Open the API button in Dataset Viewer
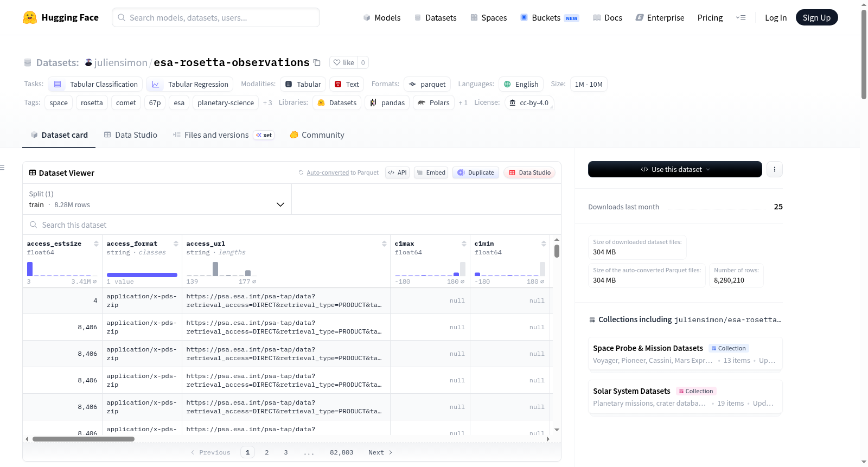The image size is (868, 467). coord(397,172)
